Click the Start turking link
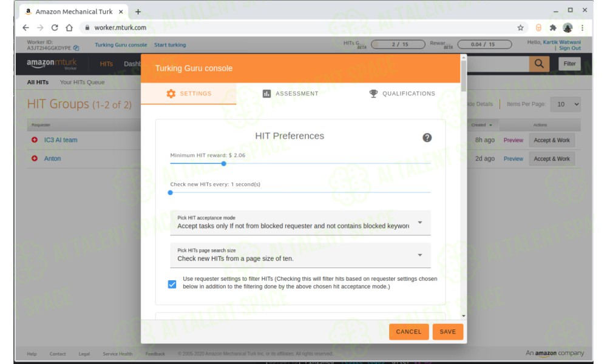The width and height of the screenshot is (607, 364). 170,45
